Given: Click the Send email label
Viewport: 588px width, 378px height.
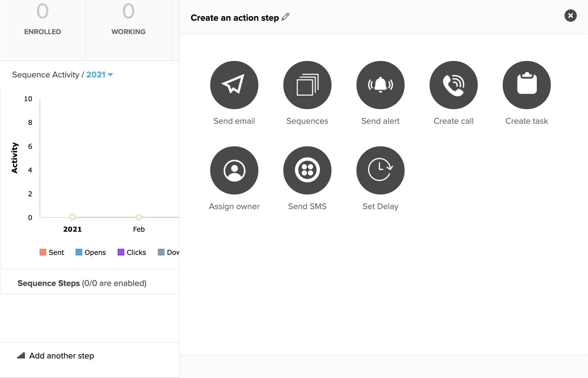Looking at the screenshot, I should 234,121.
